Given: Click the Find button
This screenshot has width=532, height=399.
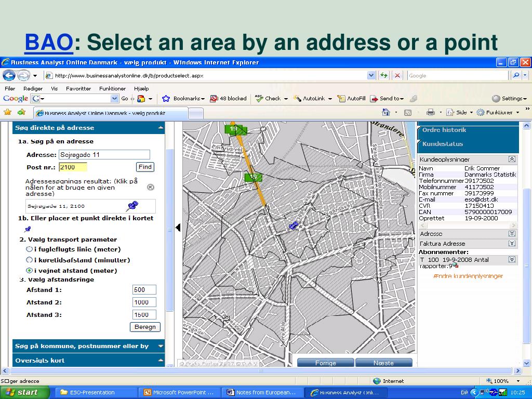Looking at the screenshot, I should tap(145, 167).
